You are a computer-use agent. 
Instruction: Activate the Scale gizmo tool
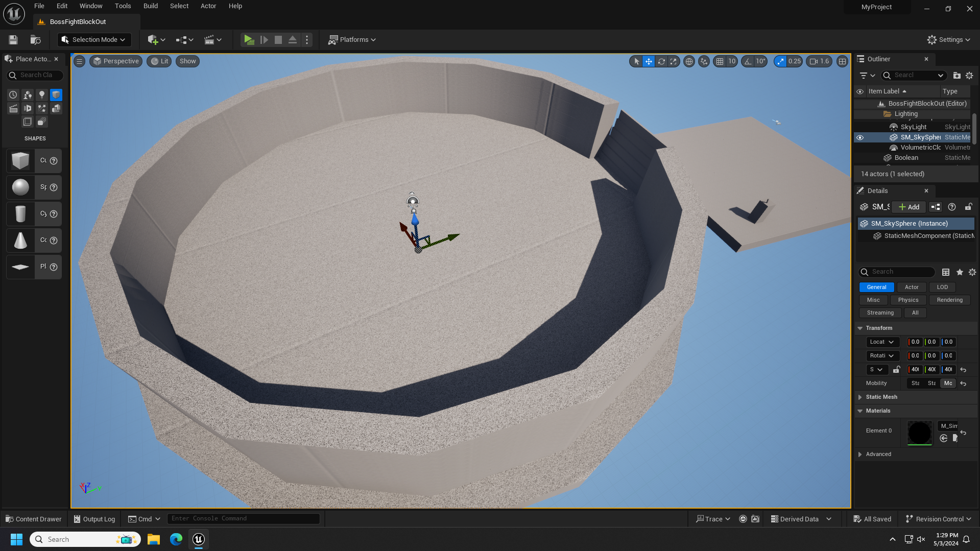point(674,61)
